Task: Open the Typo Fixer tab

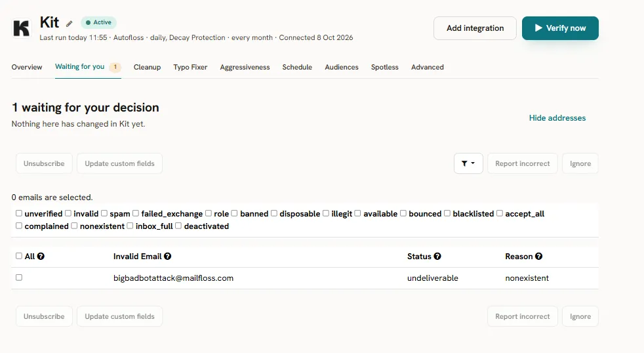Action: pos(190,67)
